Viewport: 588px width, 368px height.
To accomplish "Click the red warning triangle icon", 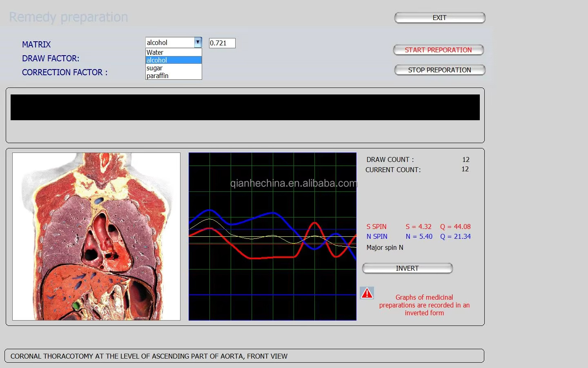I will [367, 293].
